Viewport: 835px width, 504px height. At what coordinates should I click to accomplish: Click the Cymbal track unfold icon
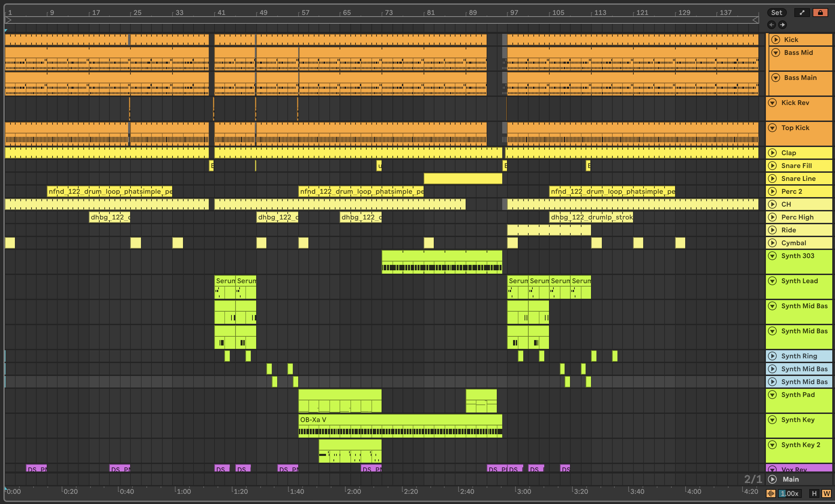coord(772,243)
